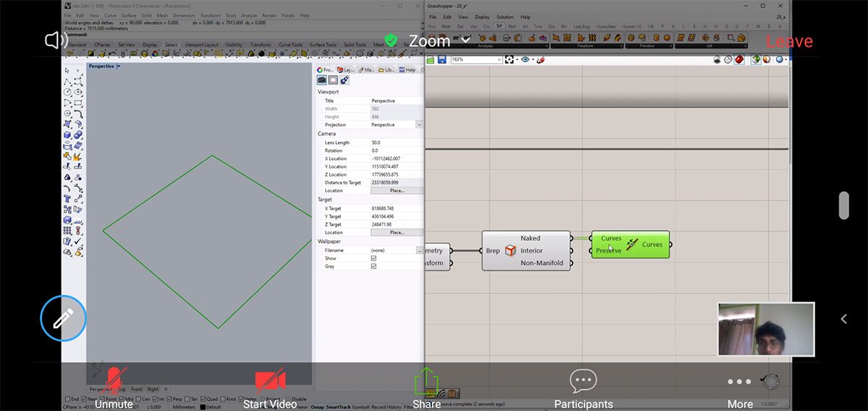Tap the Zoom annotate pencil icon
This screenshot has height=411, width=868.
pos(64,318)
